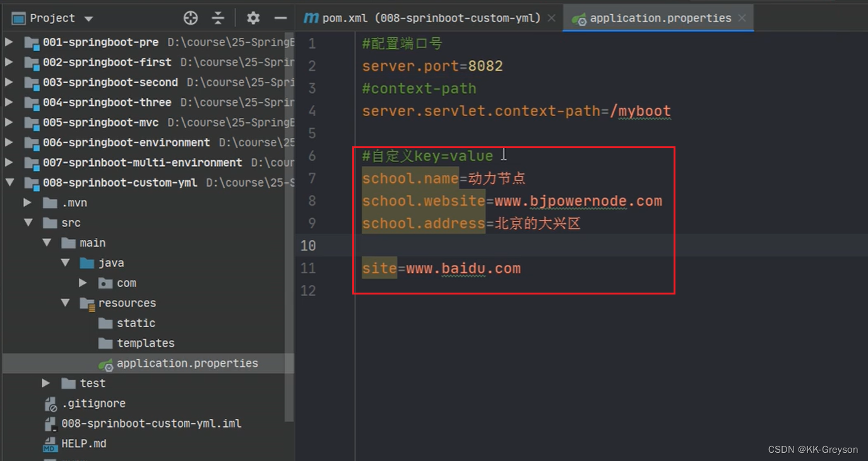This screenshot has height=461, width=868.
Task: Close the pom.xml editor tab
Action: tap(551, 18)
